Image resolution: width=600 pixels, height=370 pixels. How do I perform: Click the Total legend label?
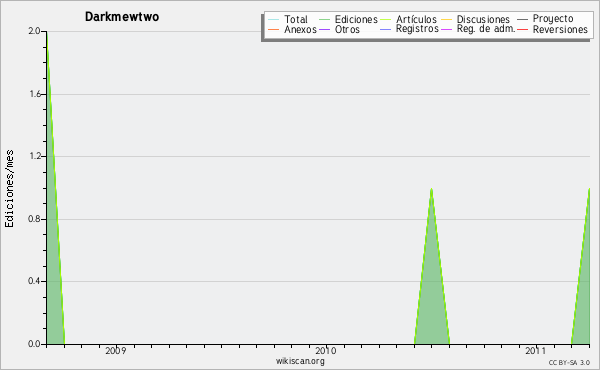pyautogui.click(x=296, y=19)
